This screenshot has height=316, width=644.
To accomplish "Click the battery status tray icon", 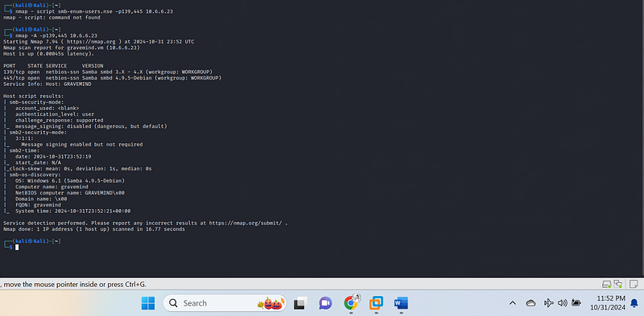I will [x=576, y=303].
